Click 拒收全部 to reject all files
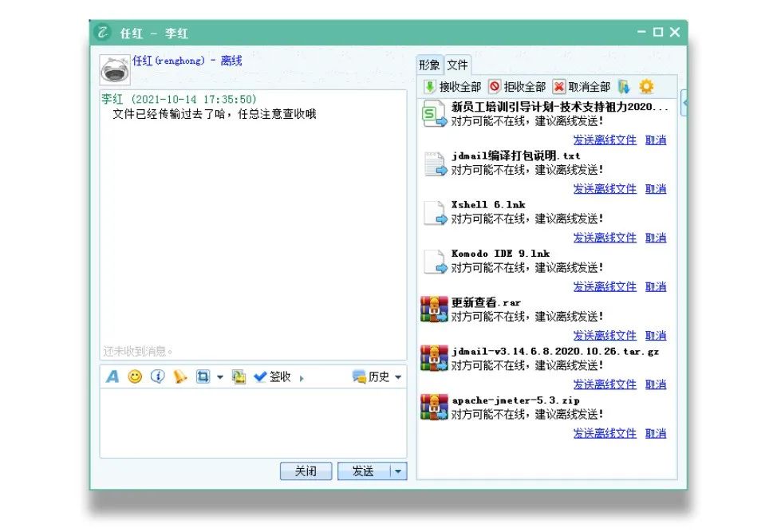 (x=517, y=87)
